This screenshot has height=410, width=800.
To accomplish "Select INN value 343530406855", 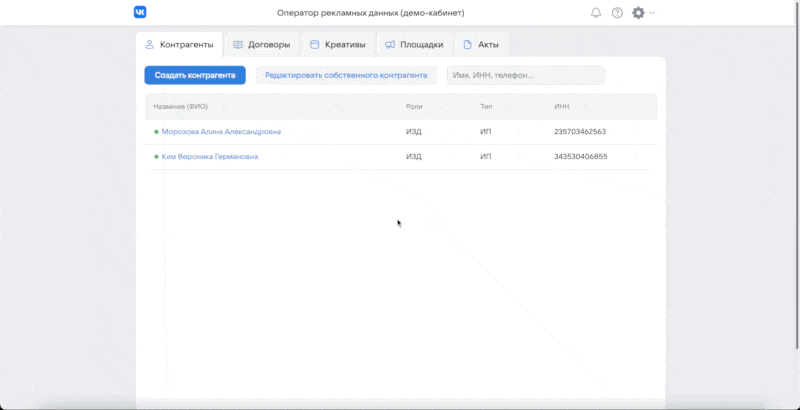I will [x=581, y=157].
